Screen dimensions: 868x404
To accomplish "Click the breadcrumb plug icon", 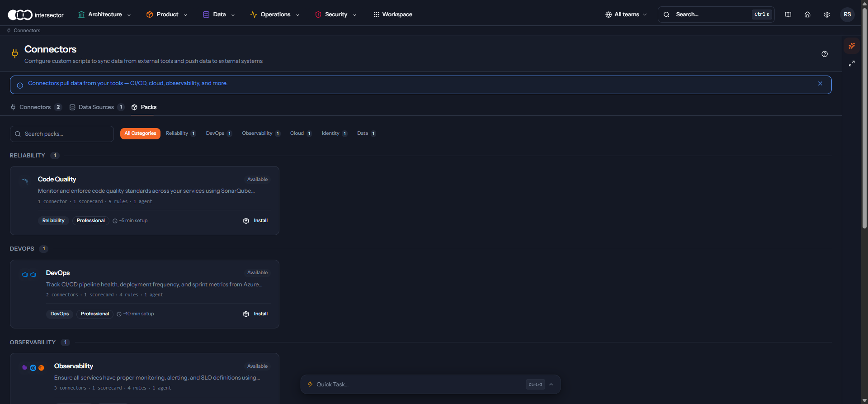I will tap(9, 30).
